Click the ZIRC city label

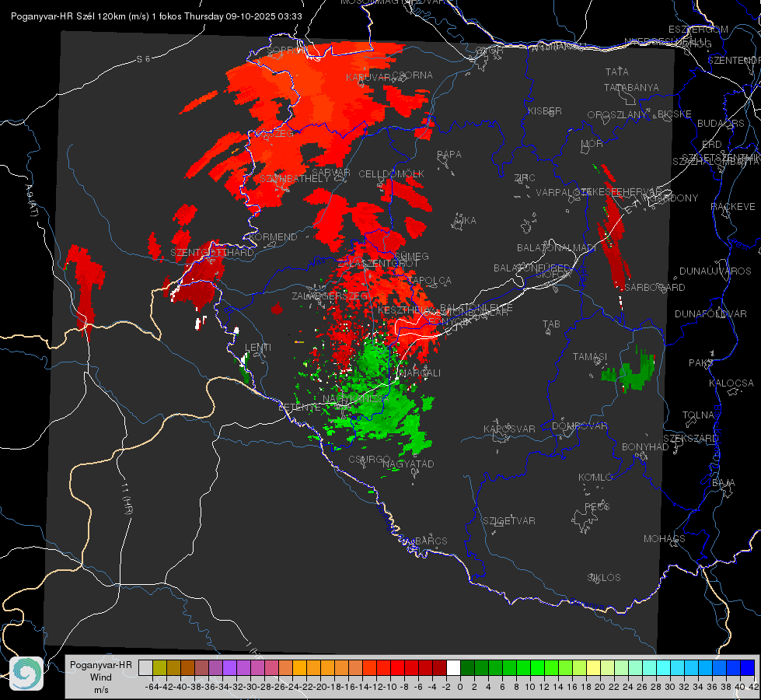[525, 178]
